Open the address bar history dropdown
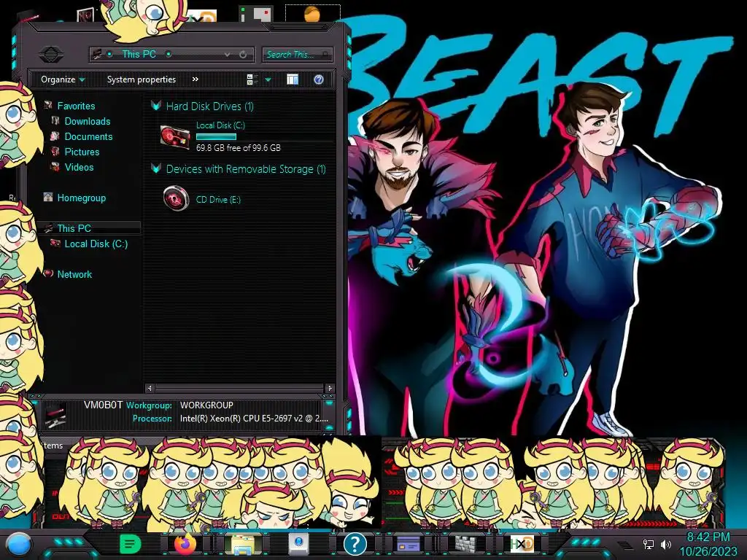This screenshot has height=560, width=747. pos(228,55)
